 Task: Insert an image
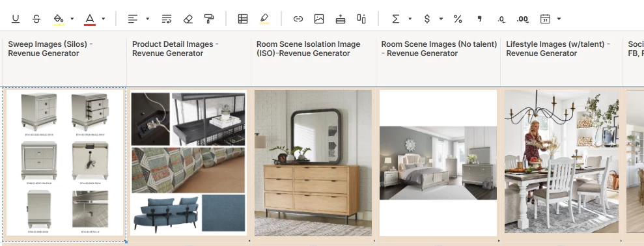(319, 19)
